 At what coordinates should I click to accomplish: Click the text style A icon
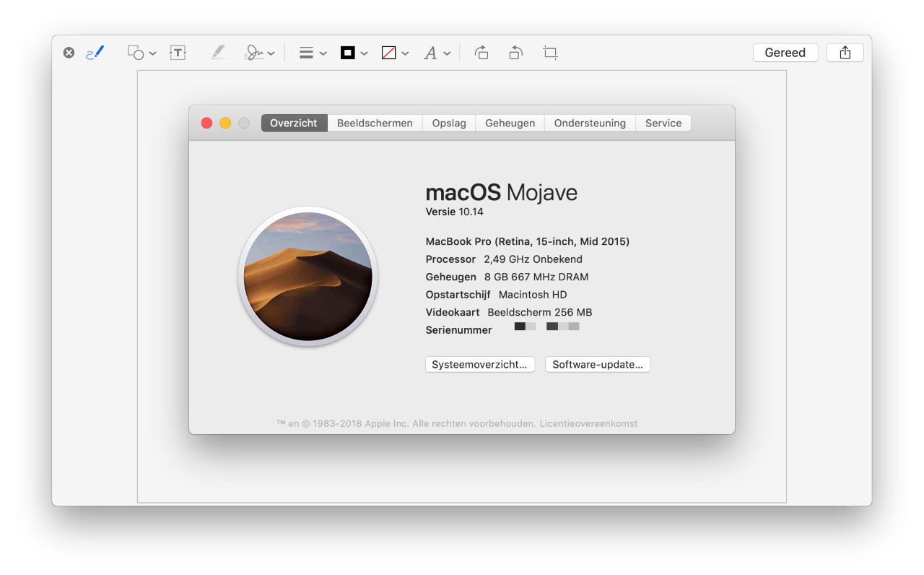(430, 53)
